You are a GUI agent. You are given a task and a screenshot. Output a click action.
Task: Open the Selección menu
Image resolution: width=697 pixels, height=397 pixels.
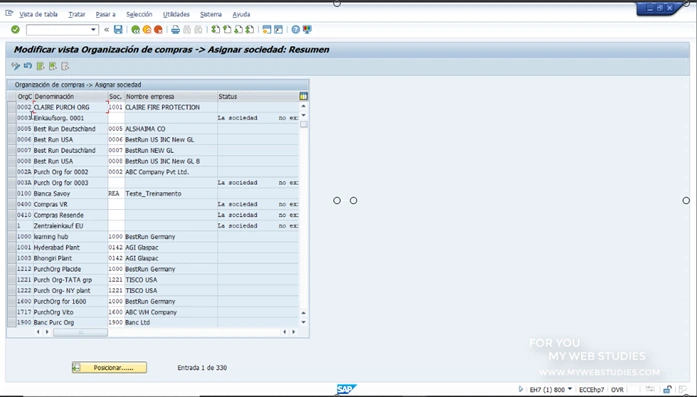click(139, 14)
